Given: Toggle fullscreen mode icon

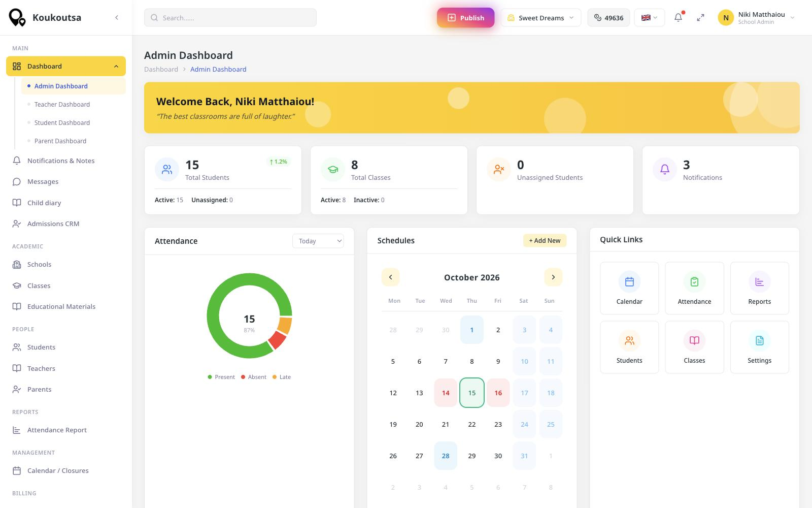Looking at the screenshot, I should [700, 18].
